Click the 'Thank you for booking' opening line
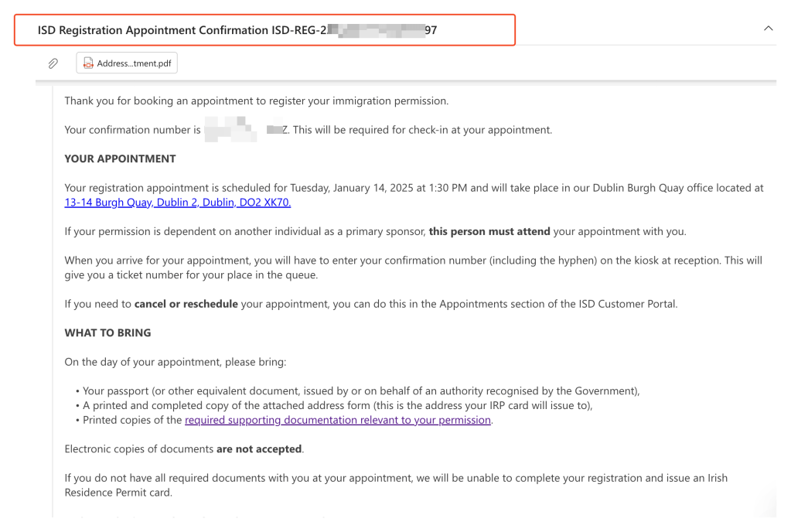 pyautogui.click(x=256, y=101)
